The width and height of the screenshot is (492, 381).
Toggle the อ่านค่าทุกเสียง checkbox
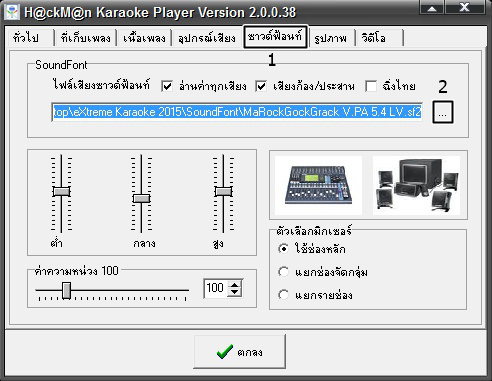167,87
